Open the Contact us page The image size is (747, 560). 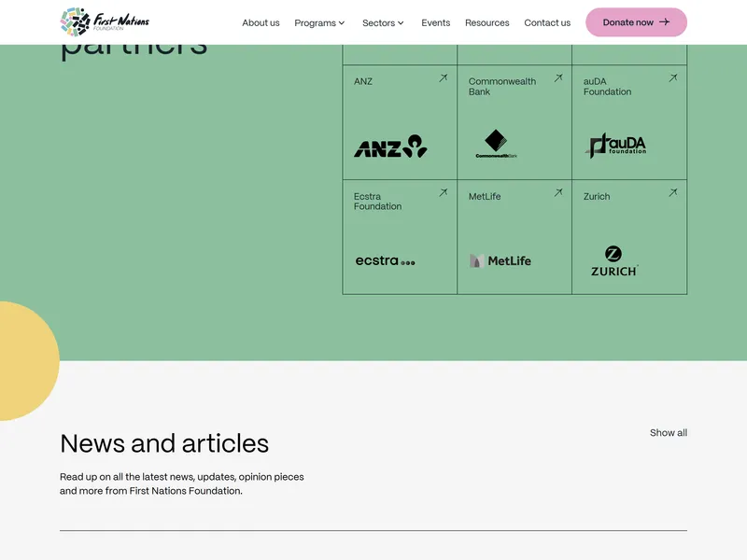click(x=547, y=22)
